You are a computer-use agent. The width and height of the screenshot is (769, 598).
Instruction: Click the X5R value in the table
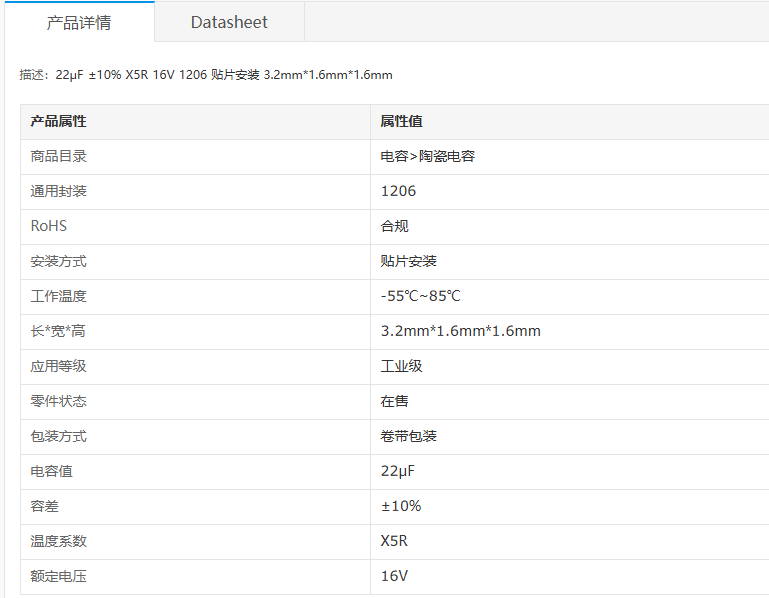point(394,541)
